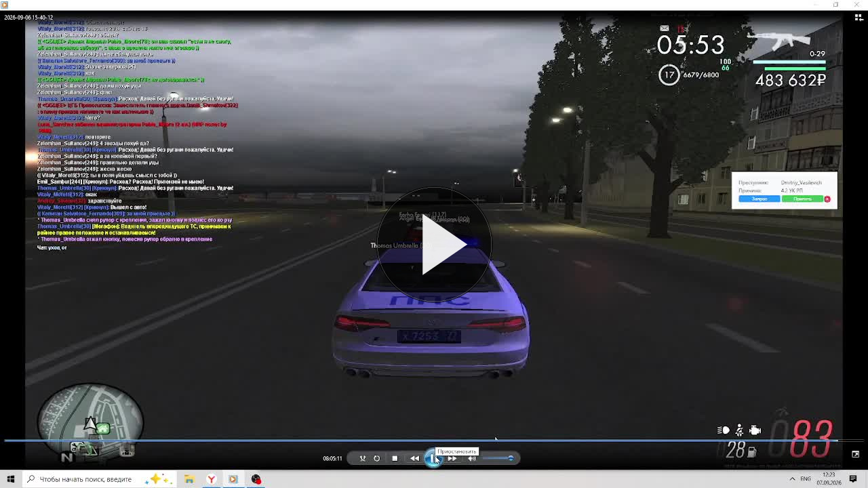Screen dimensions: 868x488
Task: Dismiss the suspect notification popup
Action: coord(827,199)
